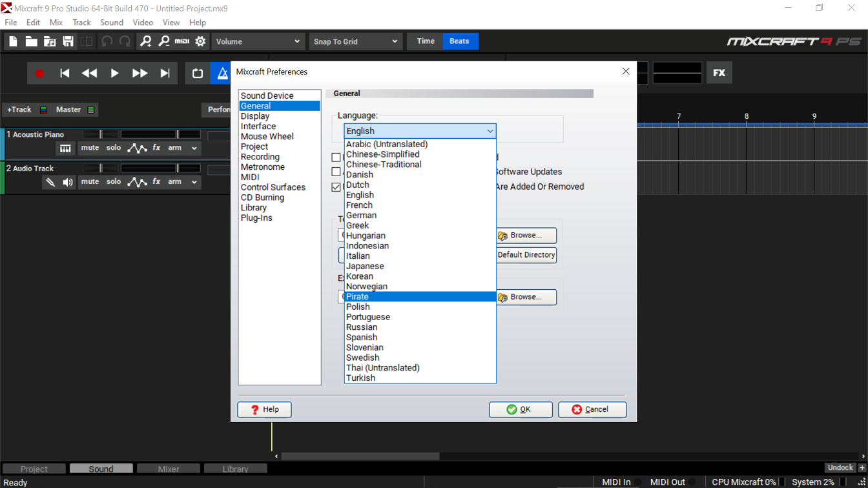
Task: Toggle the loop mode icon
Action: coord(198,74)
